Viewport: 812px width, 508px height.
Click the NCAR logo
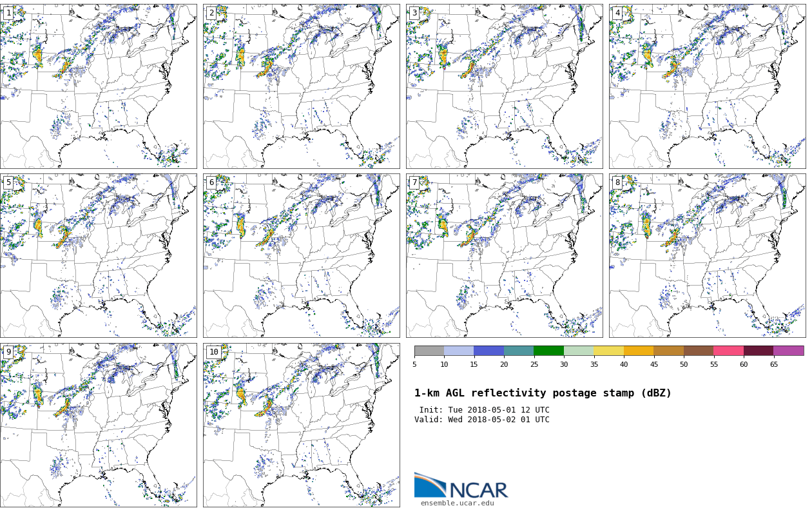(461, 487)
